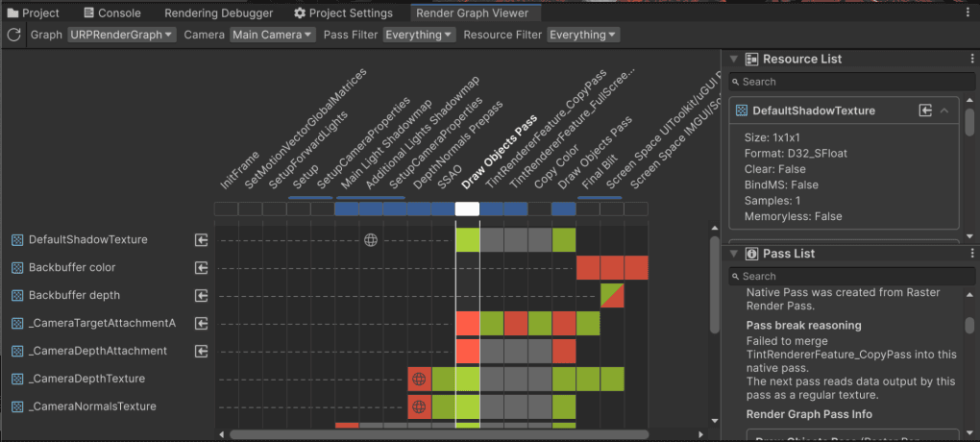Image resolution: width=980 pixels, height=442 pixels.
Task: Click the Pass List panel icon
Action: (x=752, y=254)
